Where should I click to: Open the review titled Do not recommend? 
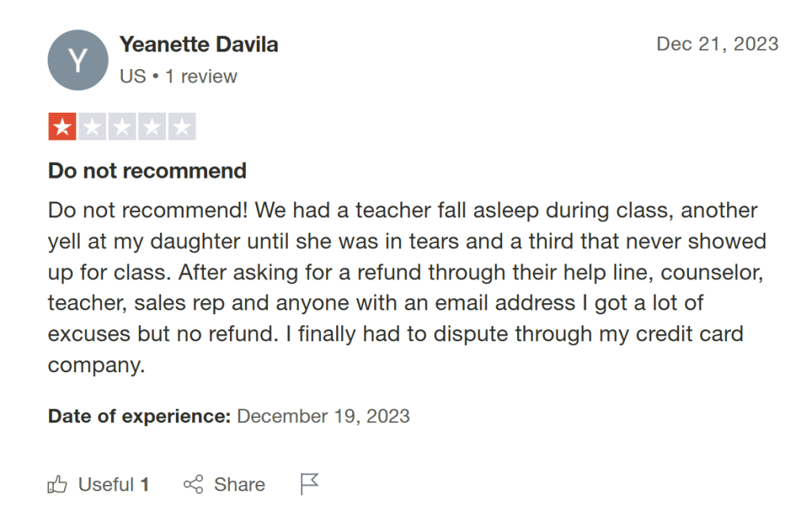(x=147, y=171)
